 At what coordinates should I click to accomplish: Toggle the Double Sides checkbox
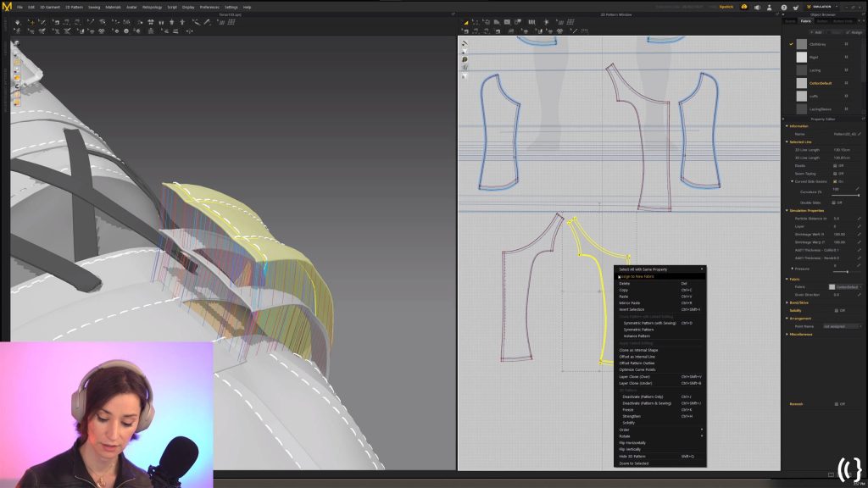pyautogui.click(x=834, y=202)
